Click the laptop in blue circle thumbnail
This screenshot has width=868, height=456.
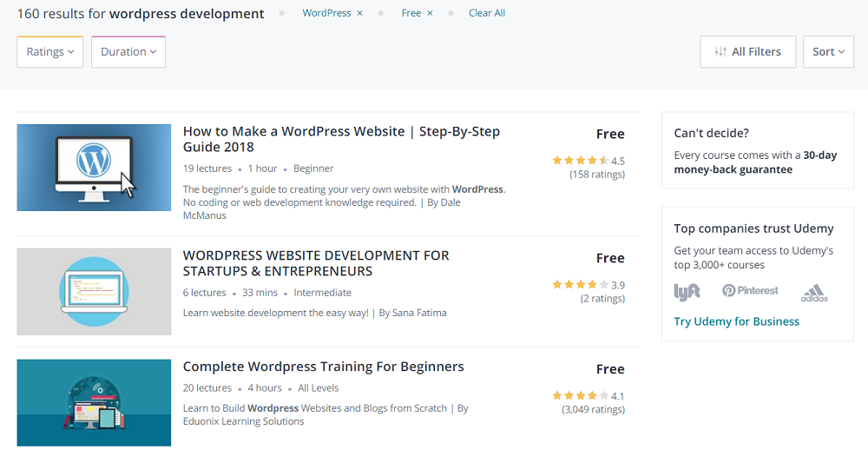94,292
